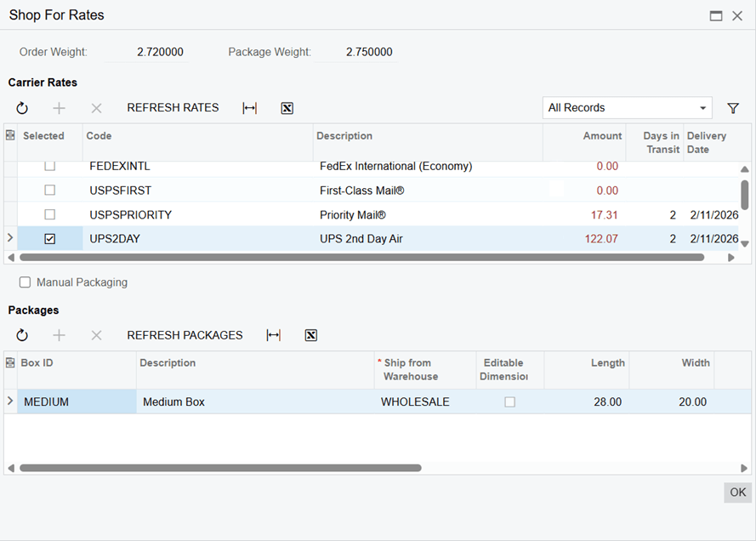Uncheck the UPS2DAY selected checkbox
Screen dimensions: 756x541
point(48,239)
